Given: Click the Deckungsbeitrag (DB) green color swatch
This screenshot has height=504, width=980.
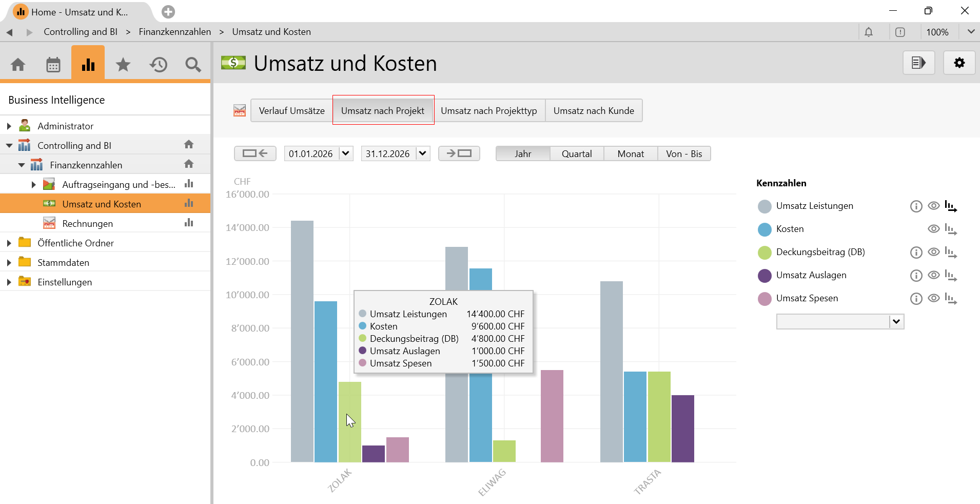Looking at the screenshot, I should pos(765,253).
